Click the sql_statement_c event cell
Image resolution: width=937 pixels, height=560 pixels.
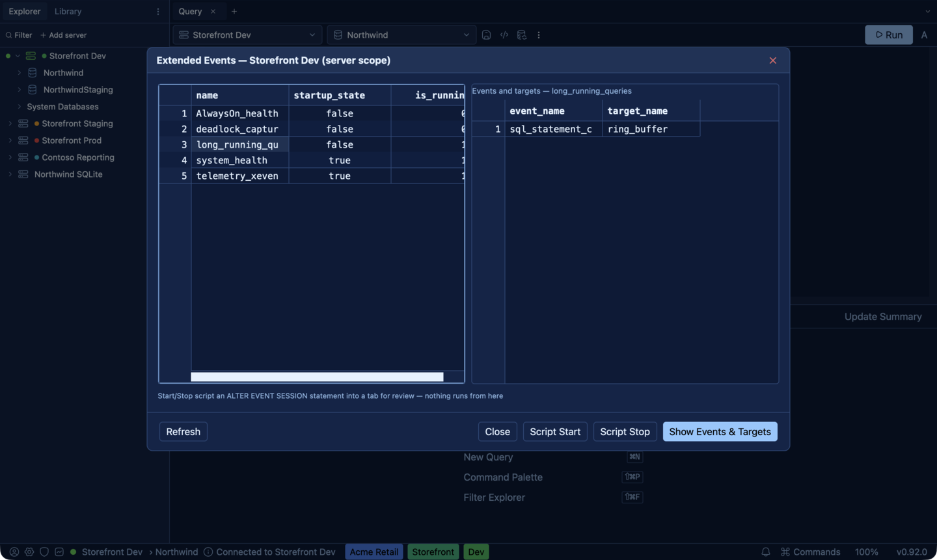pyautogui.click(x=554, y=129)
